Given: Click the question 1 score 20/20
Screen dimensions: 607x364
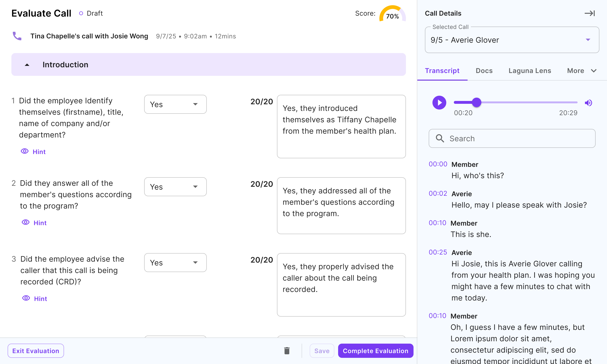Looking at the screenshot, I should [x=262, y=102].
